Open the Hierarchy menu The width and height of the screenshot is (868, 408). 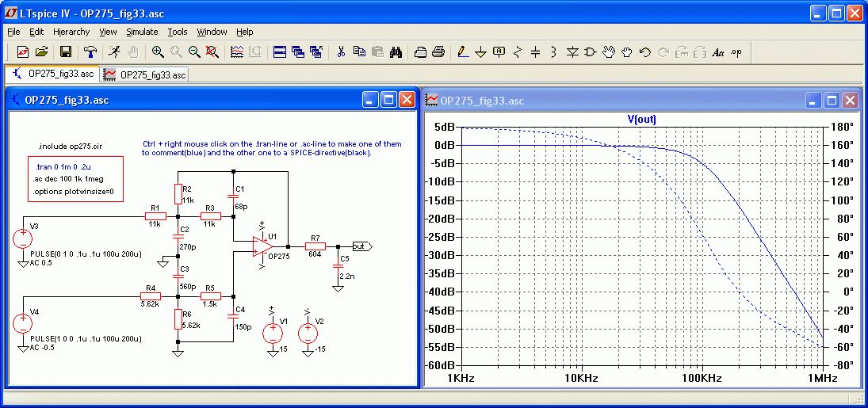point(71,32)
